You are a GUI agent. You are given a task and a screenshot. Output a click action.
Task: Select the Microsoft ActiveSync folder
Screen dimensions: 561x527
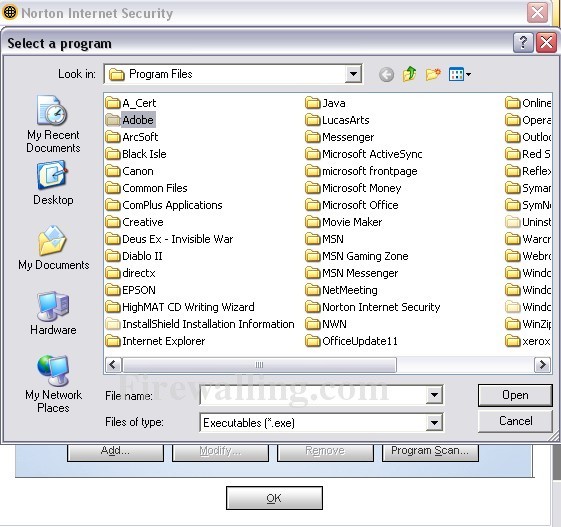pyautogui.click(x=364, y=154)
